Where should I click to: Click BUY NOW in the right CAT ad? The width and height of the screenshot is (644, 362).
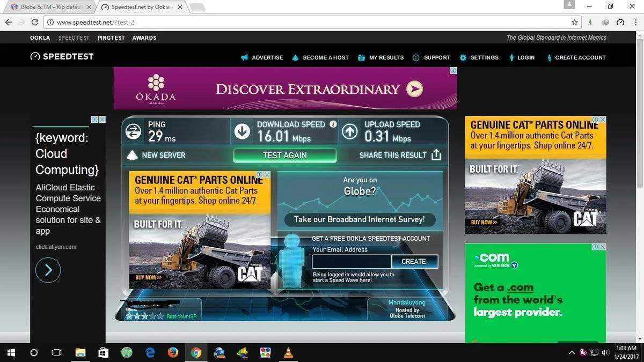tap(484, 222)
